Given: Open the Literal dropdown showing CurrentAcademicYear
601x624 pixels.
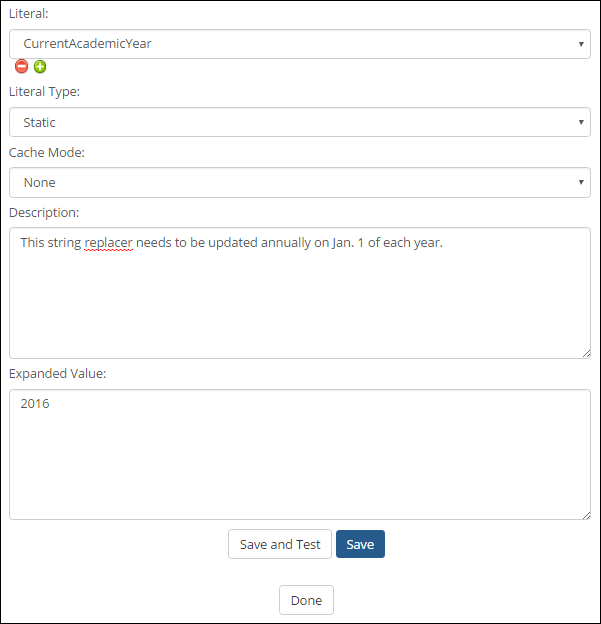Looking at the screenshot, I should click(300, 44).
